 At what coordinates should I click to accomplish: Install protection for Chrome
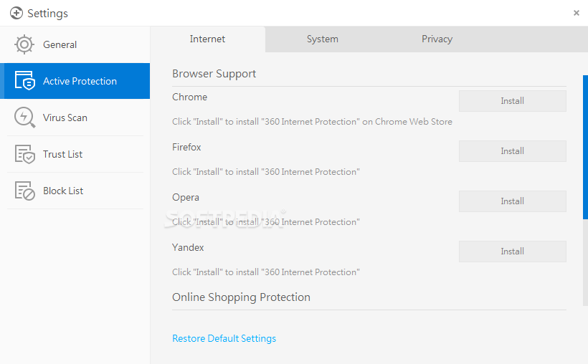click(x=512, y=101)
